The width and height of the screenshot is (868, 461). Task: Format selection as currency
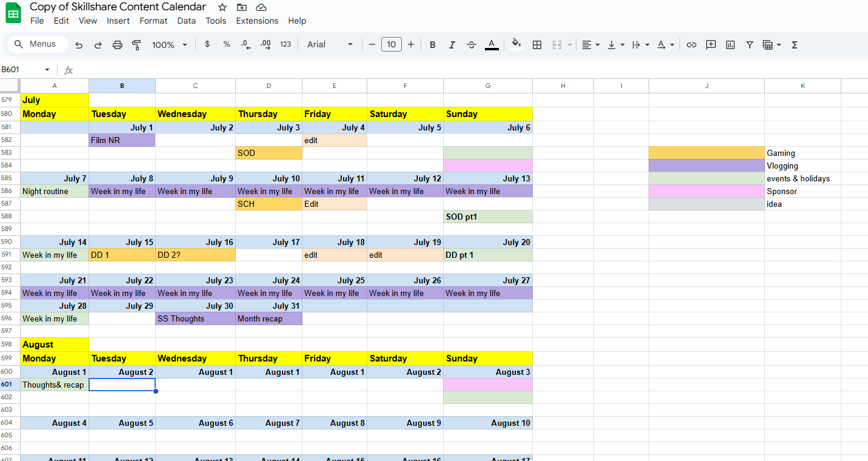click(x=207, y=44)
